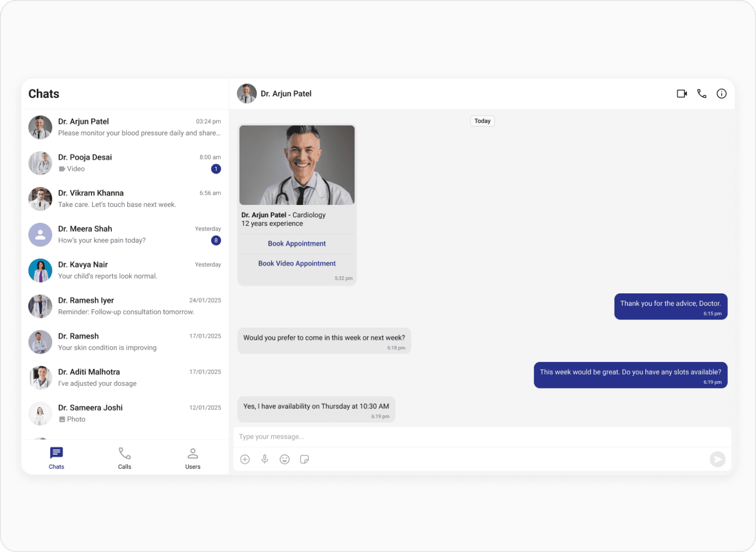The image size is (756, 552).
Task: Open the Dr. Ramesh Iyer conversation
Action: [x=125, y=306]
